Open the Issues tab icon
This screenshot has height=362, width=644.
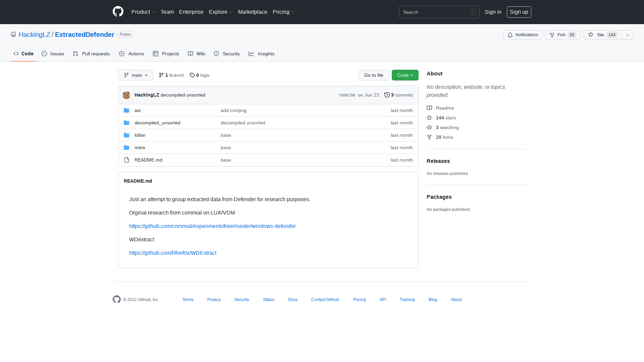[x=44, y=54]
